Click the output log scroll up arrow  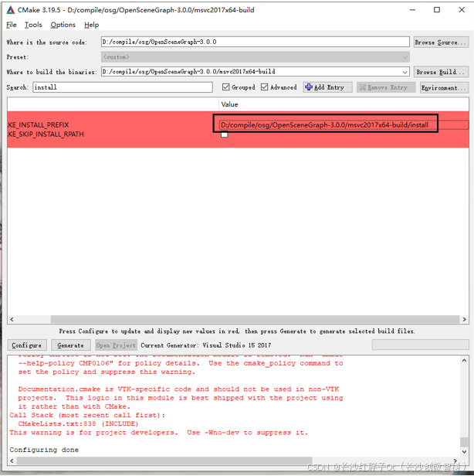464,360
